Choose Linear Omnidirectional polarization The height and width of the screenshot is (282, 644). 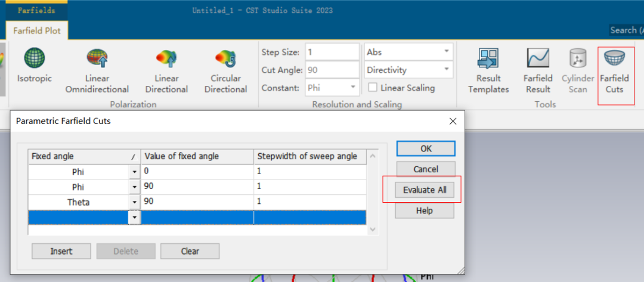pos(97,60)
